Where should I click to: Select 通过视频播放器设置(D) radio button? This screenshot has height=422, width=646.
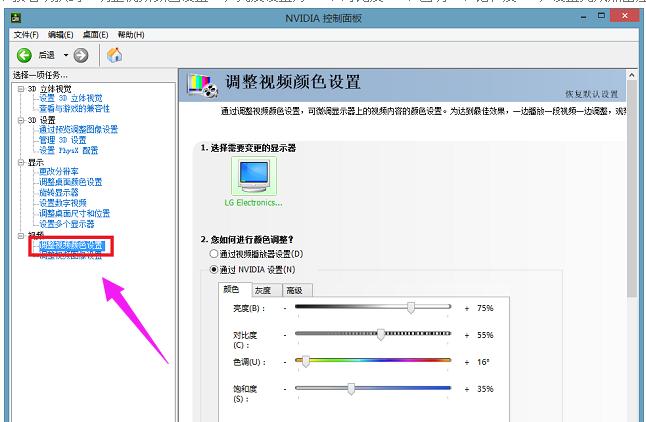click(x=213, y=254)
